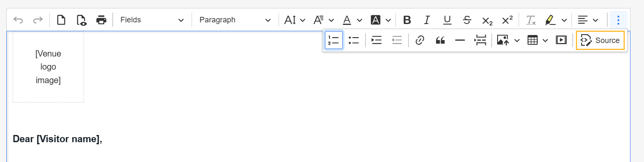
Task: Decrease indent of the paragraph
Action: point(397,40)
